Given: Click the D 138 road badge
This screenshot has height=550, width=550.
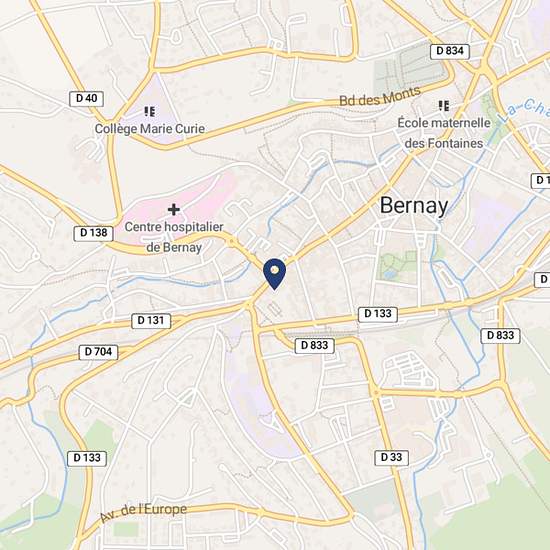Looking at the screenshot, I should click(94, 233).
